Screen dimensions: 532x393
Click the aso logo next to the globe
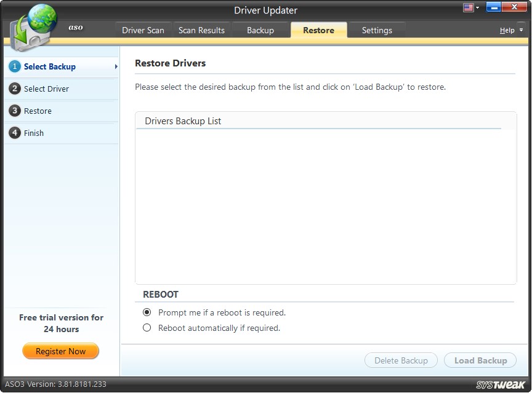tap(76, 27)
